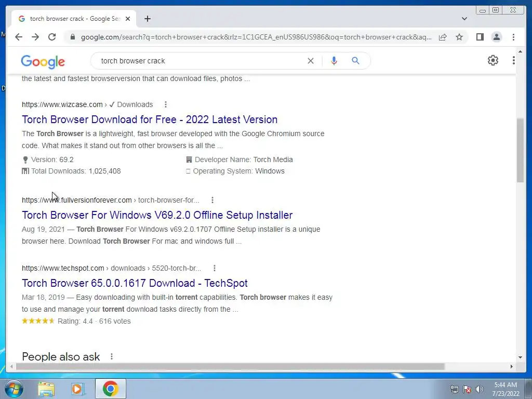Open options for wizcase.com result
Screen dimensions: 532x399
click(x=166, y=104)
